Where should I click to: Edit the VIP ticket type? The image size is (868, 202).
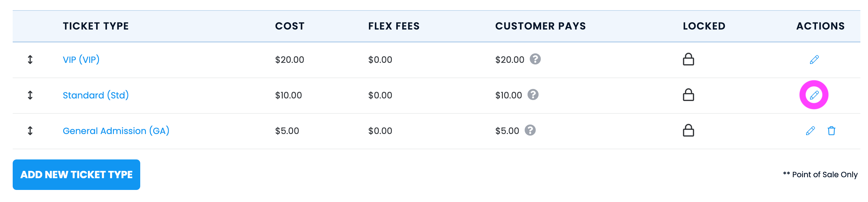[814, 60]
